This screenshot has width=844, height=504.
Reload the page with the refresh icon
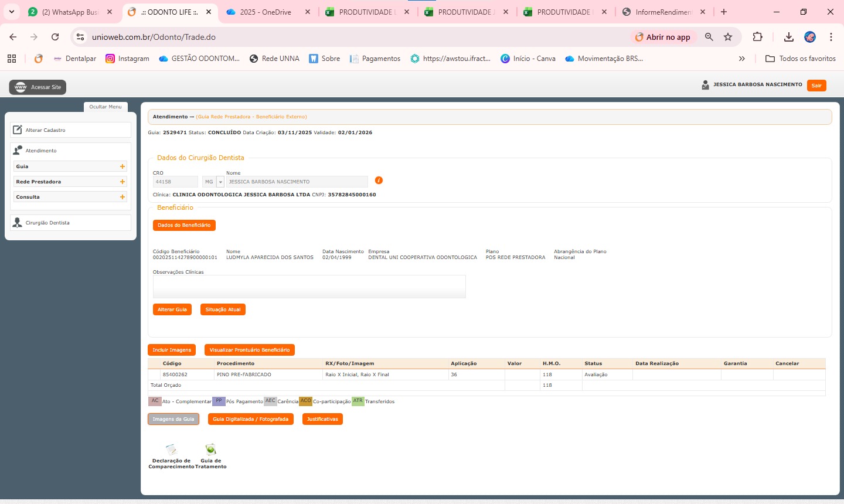55,37
